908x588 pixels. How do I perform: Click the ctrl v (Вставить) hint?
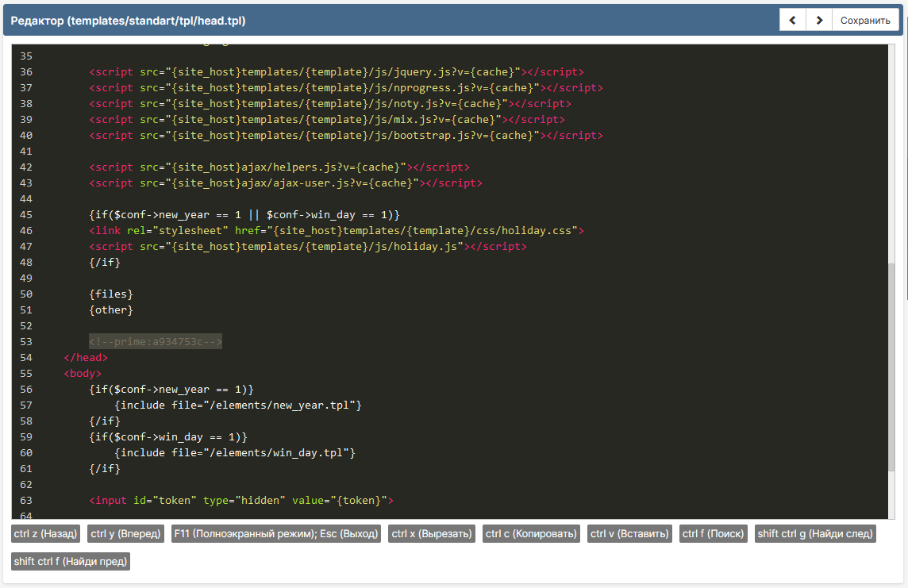(x=629, y=533)
